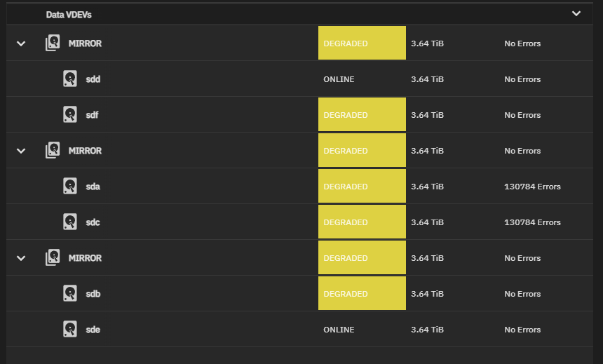Click the disk icon next to sde
The width and height of the screenshot is (603, 364).
click(70, 329)
